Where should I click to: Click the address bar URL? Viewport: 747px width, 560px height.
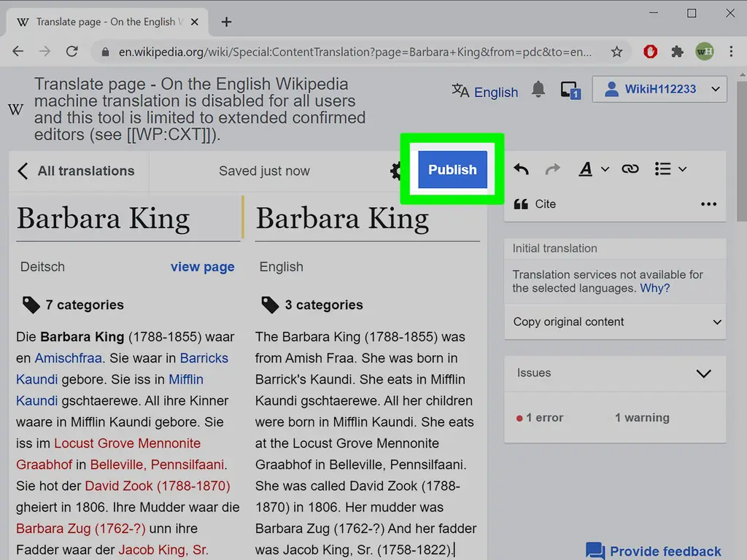[355, 52]
